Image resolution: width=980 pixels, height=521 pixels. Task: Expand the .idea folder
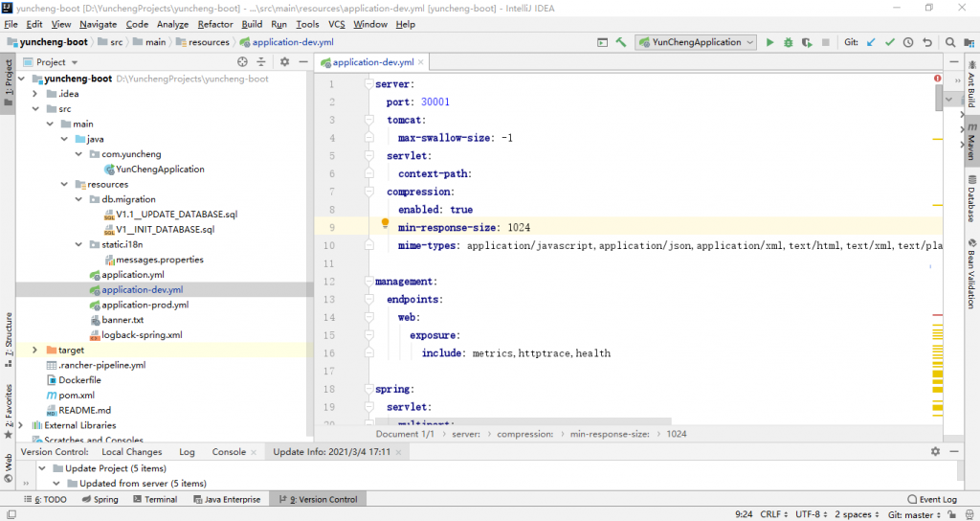tap(35, 94)
